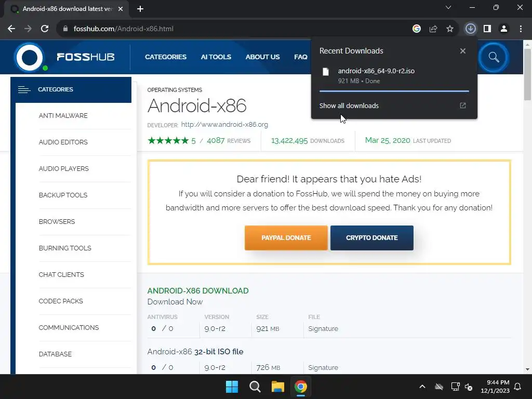Viewport: 532px width, 399px height.
Task: Click the page scrollbar down arrow
Action: (x=527, y=369)
